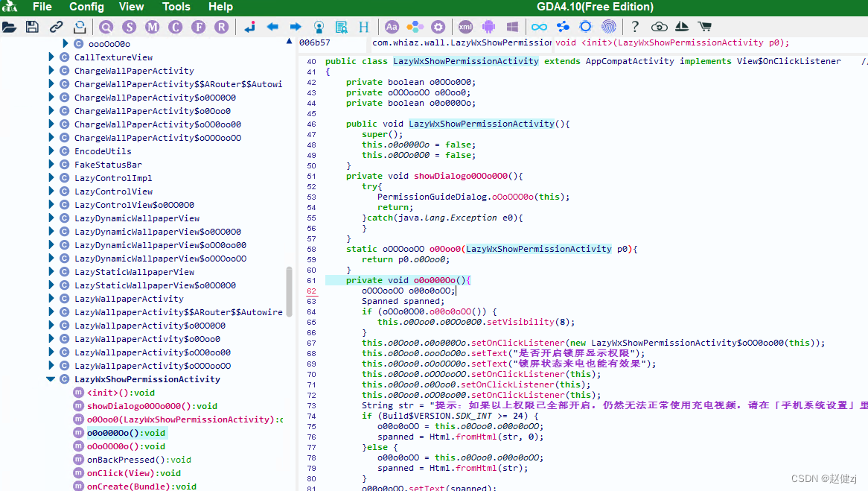
Task: Click Html.fromHtml(str, 0) on line 76
Action: [487, 437]
